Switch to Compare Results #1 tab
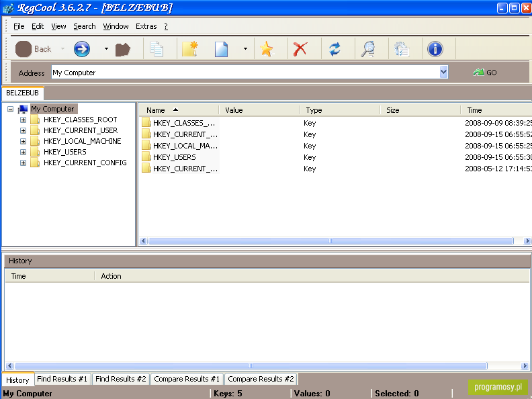The width and height of the screenshot is (532, 399). [187, 379]
